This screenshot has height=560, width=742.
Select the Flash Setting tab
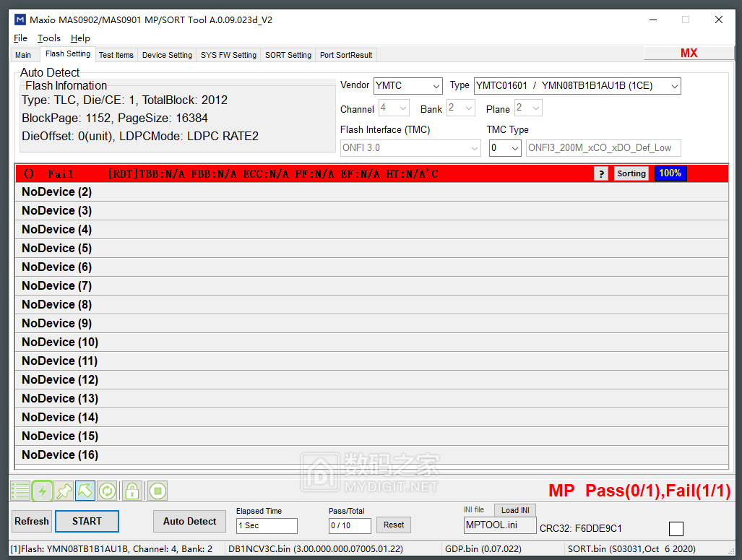tap(68, 54)
